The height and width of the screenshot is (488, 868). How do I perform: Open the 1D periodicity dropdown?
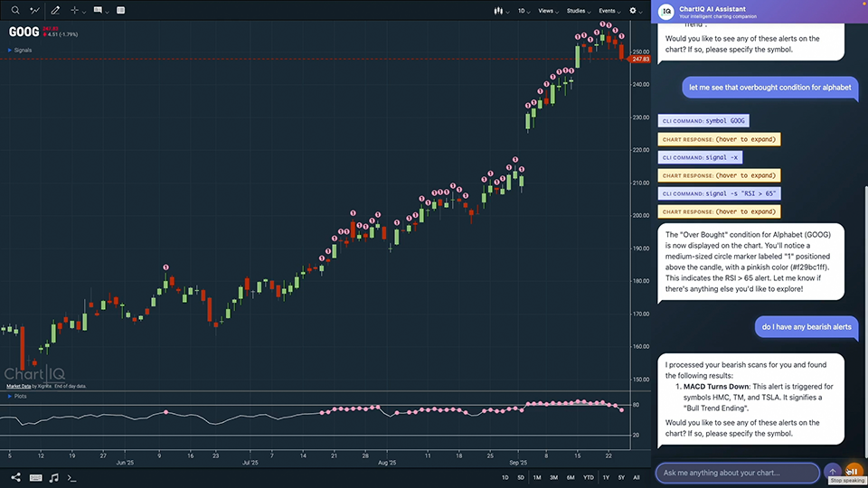(x=523, y=11)
